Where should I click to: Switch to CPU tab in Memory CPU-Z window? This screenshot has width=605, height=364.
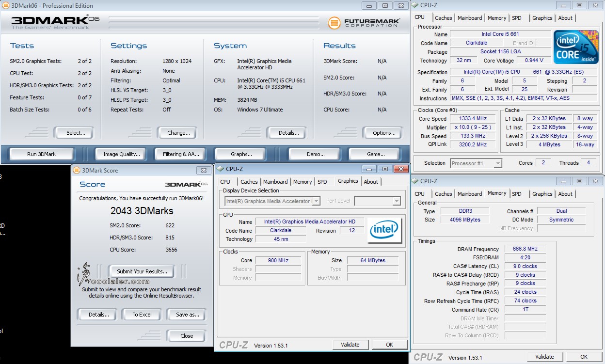tap(420, 194)
